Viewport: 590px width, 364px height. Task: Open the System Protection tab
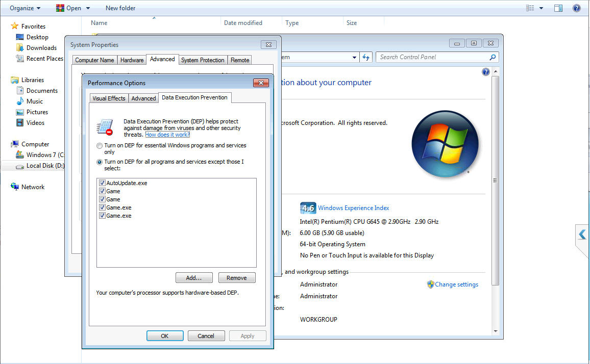coord(203,60)
